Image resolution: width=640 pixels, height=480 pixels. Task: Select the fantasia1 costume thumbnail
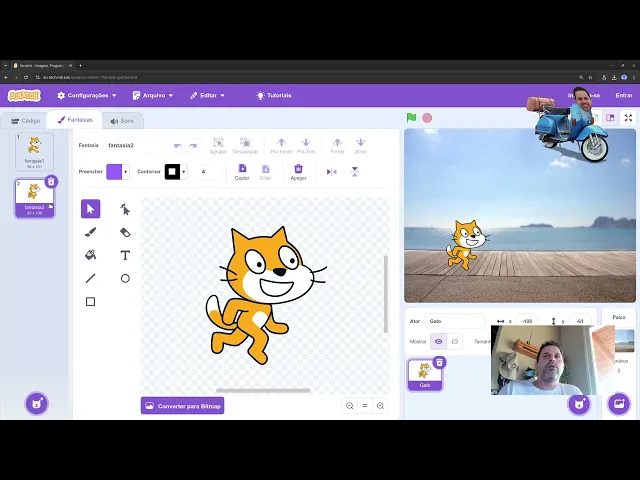coord(34,151)
